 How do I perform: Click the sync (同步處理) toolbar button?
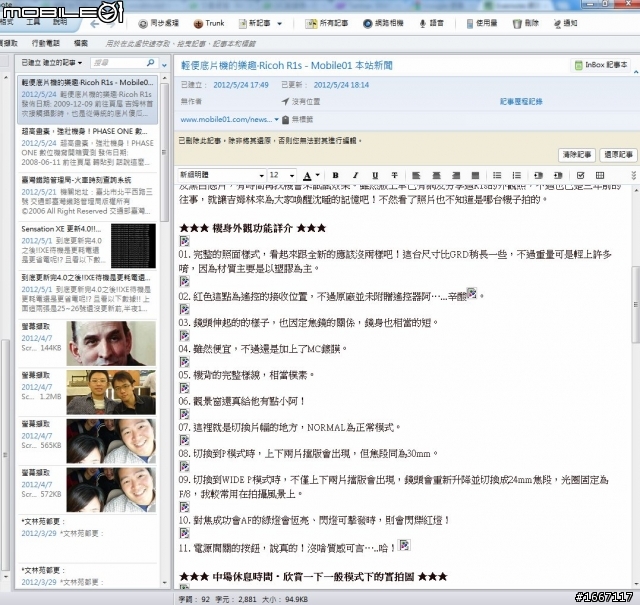coord(158,23)
